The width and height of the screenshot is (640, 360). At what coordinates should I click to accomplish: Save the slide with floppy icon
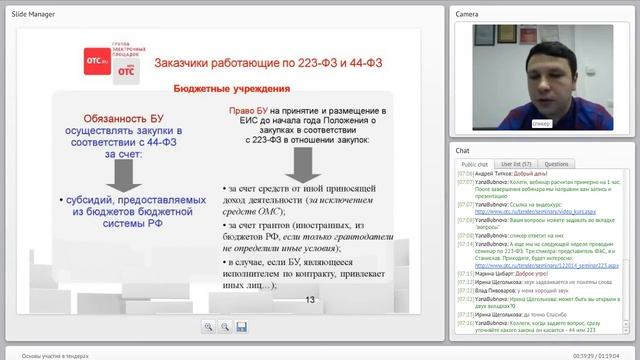click(242, 327)
